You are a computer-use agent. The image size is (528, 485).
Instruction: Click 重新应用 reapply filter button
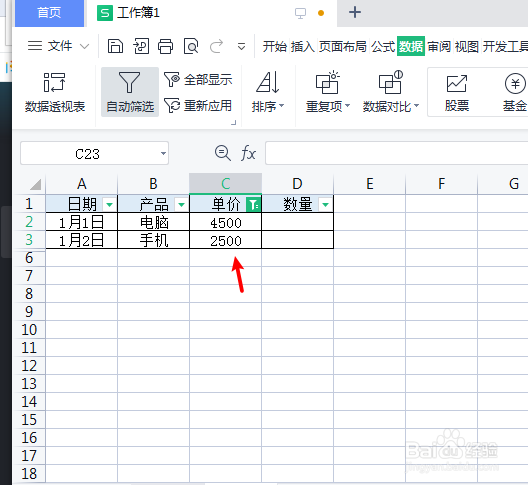(x=198, y=106)
